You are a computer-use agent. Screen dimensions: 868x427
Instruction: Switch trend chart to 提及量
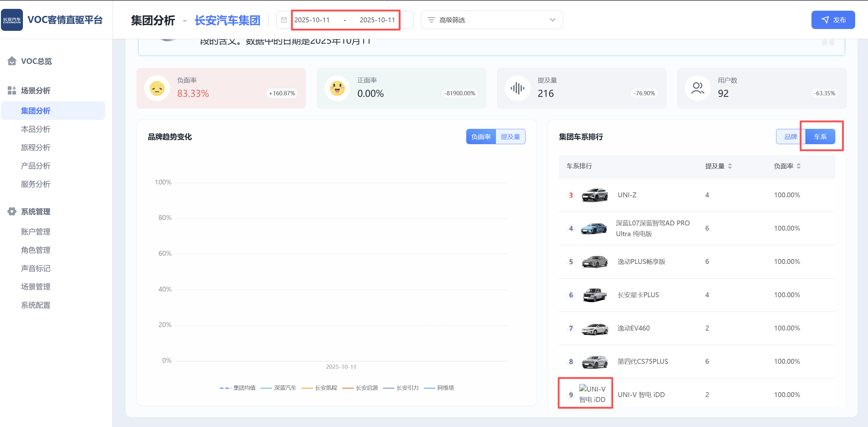[510, 137]
